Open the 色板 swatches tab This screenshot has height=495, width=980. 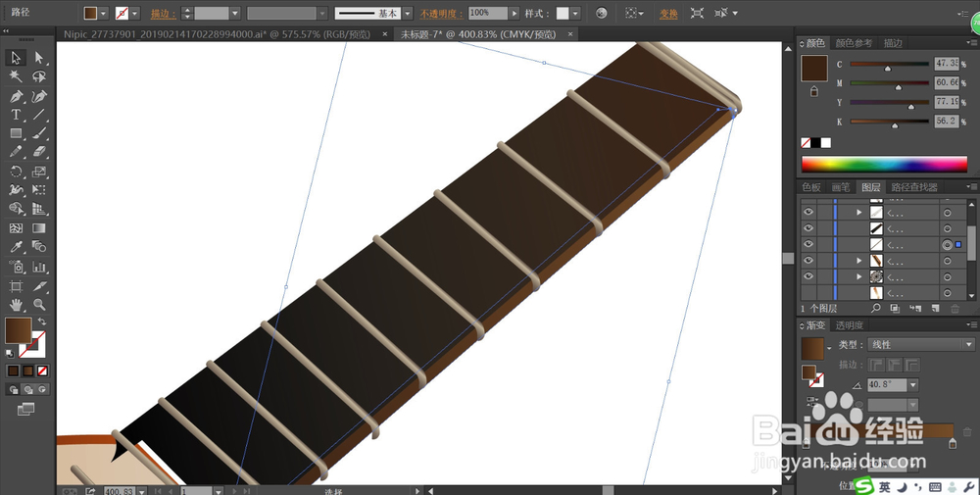[x=811, y=187]
